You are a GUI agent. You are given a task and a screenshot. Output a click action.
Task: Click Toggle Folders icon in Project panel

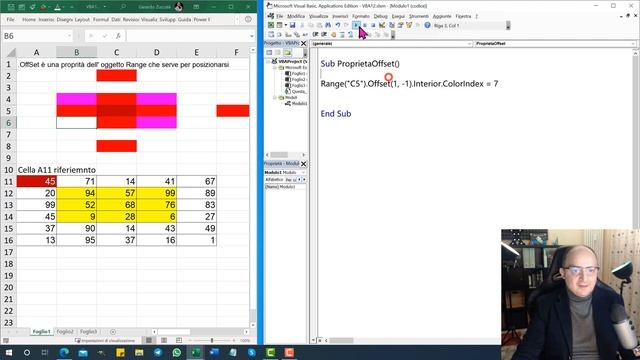[287, 53]
